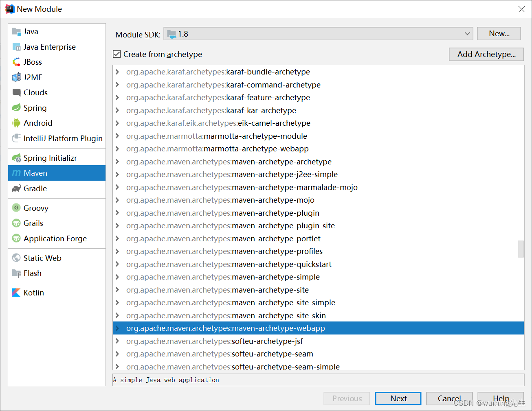Select maven-archetype-mojo row
This screenshot has width=532, height=411.
tap(318, 200)
